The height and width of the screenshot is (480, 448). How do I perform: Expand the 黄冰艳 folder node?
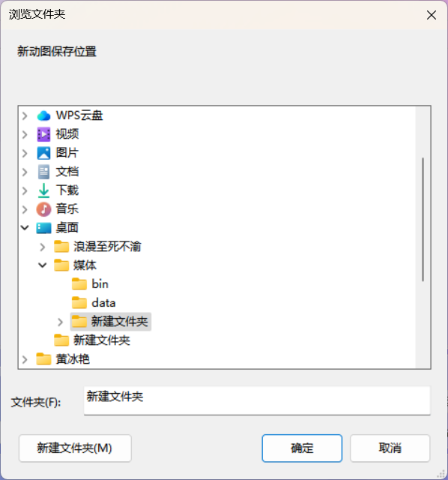[x=25, y=359]
